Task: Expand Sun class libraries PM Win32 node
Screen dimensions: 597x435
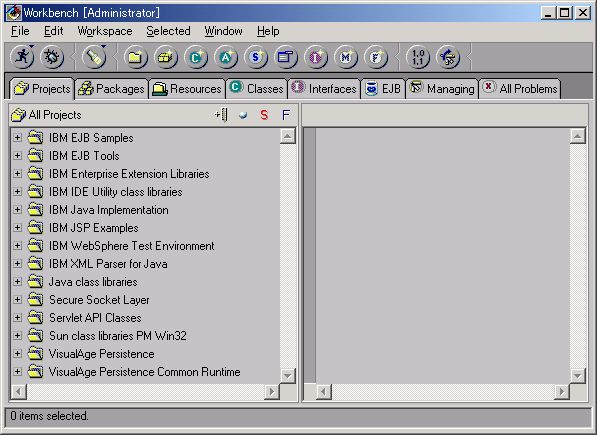Action: pyautogui.click(x=18, y=335)
